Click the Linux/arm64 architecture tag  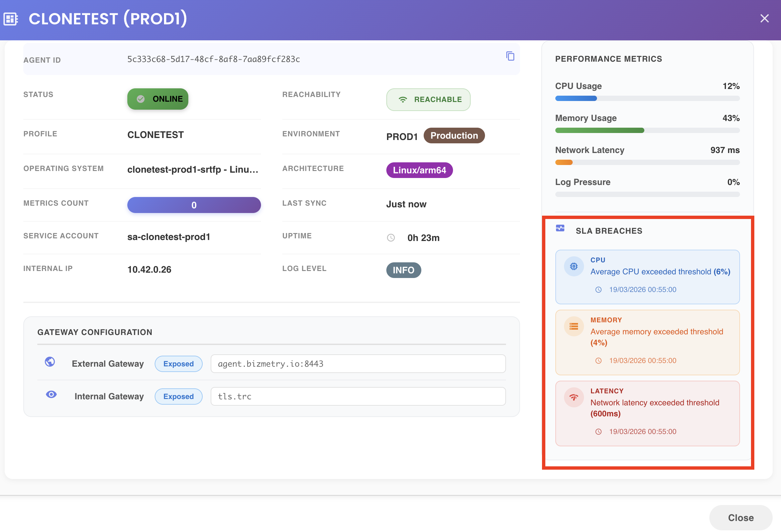(x=419, y=170)
